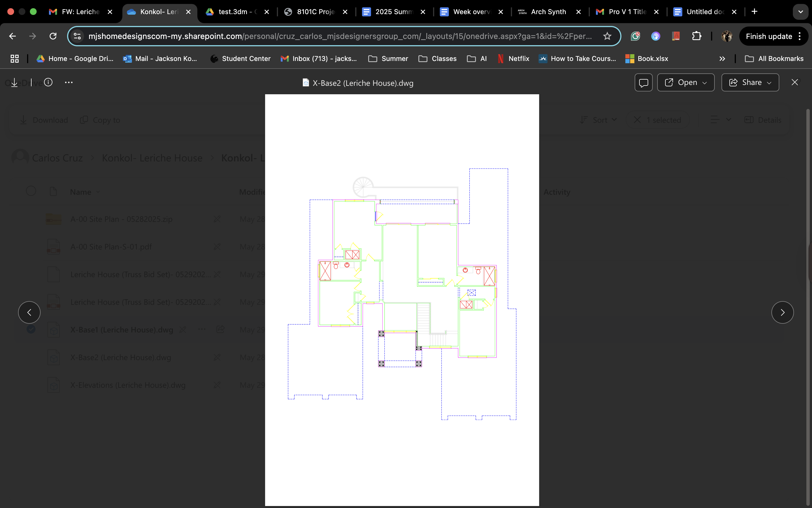Go to previous file arrow
Viewport: 812px width, 508px height.
click(29, 312)
